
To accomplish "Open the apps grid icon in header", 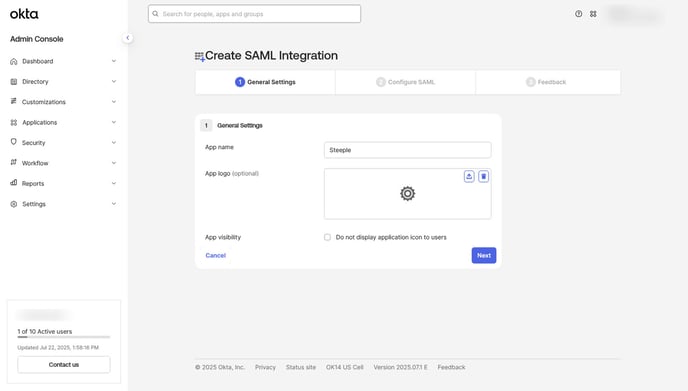I will coord(593,14).
